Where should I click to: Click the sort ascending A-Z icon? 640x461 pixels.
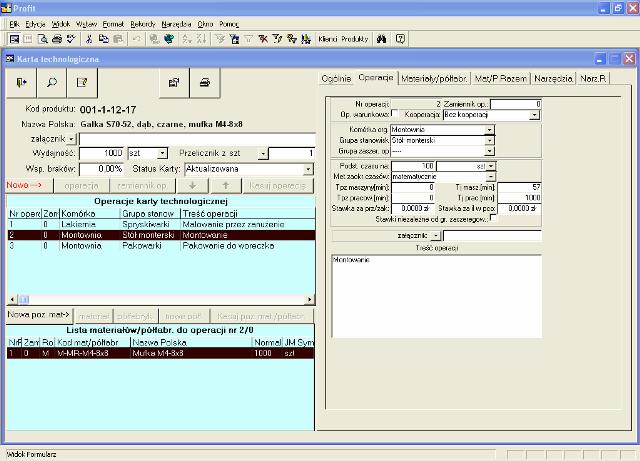[x=187, y=39]
